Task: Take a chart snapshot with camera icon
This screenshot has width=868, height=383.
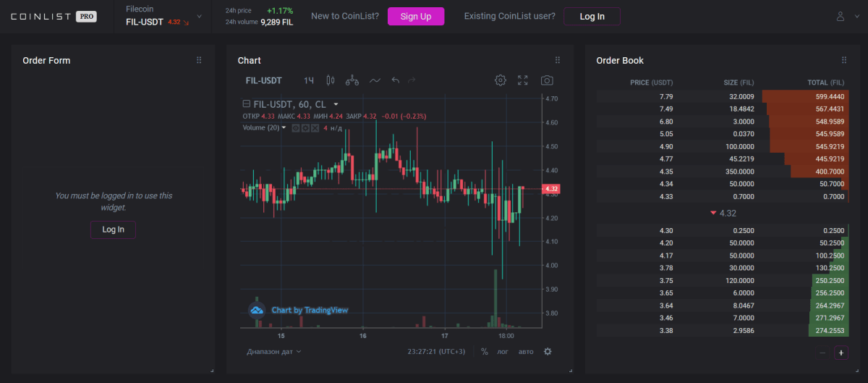Action: [x=548, y=80]
